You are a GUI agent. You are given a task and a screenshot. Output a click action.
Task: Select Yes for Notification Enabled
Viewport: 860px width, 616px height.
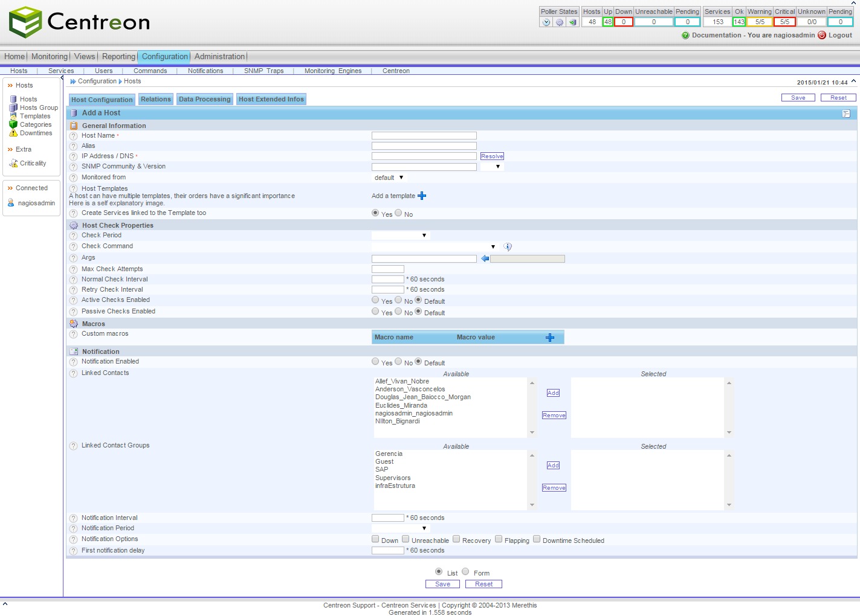375,361
